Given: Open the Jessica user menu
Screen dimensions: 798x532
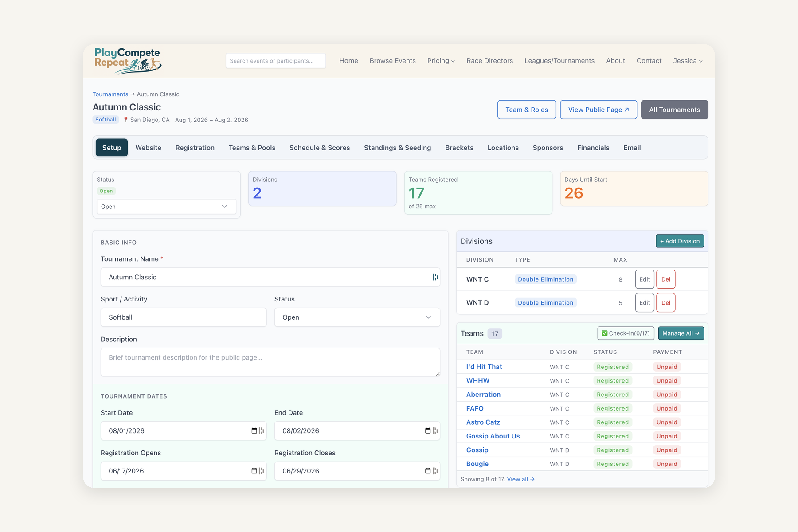Looking at the screenshot, I should click(688, 61).
